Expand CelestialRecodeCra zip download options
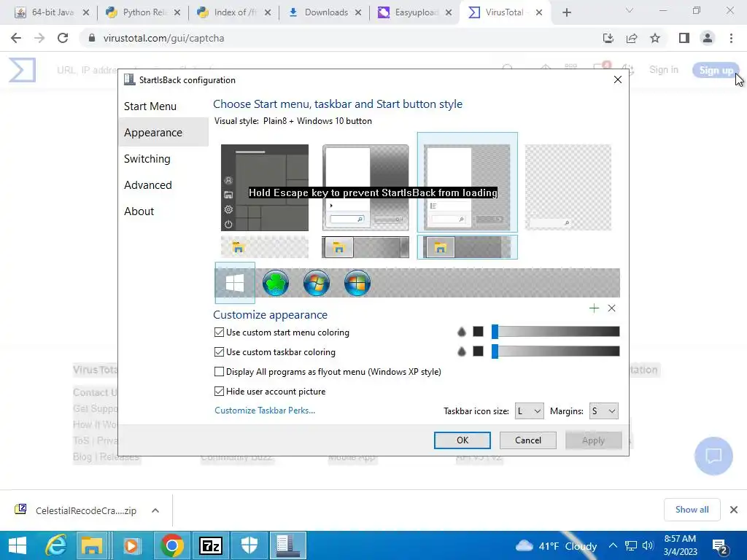The image size is (747, 560). pos(155,510)
